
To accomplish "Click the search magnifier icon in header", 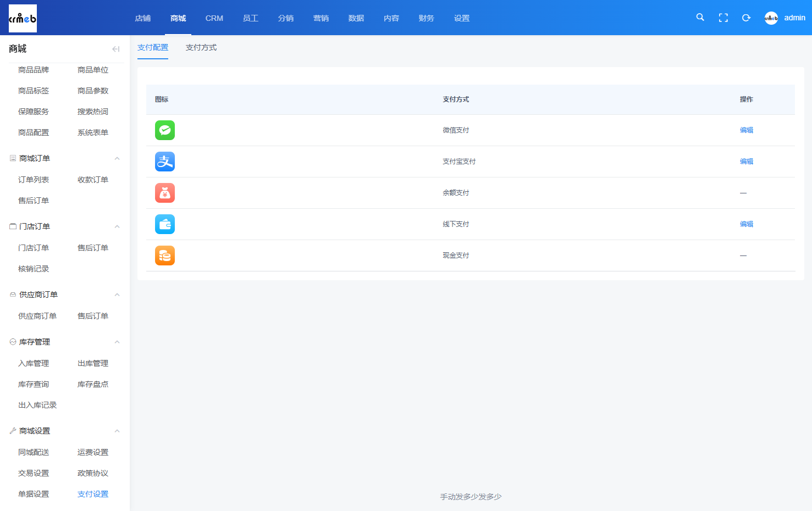I will click(700, 17).
